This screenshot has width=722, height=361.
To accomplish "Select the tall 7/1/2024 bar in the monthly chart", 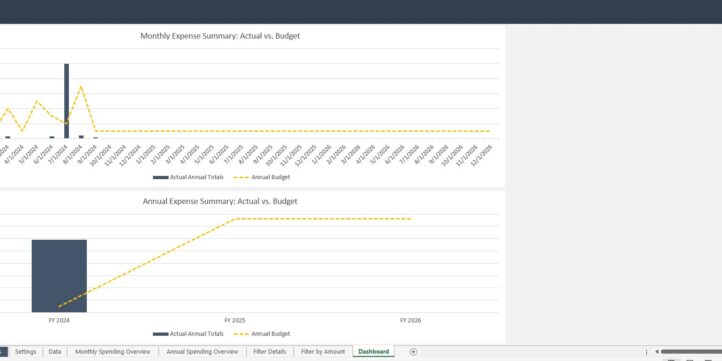I will [x=66, y=101].
